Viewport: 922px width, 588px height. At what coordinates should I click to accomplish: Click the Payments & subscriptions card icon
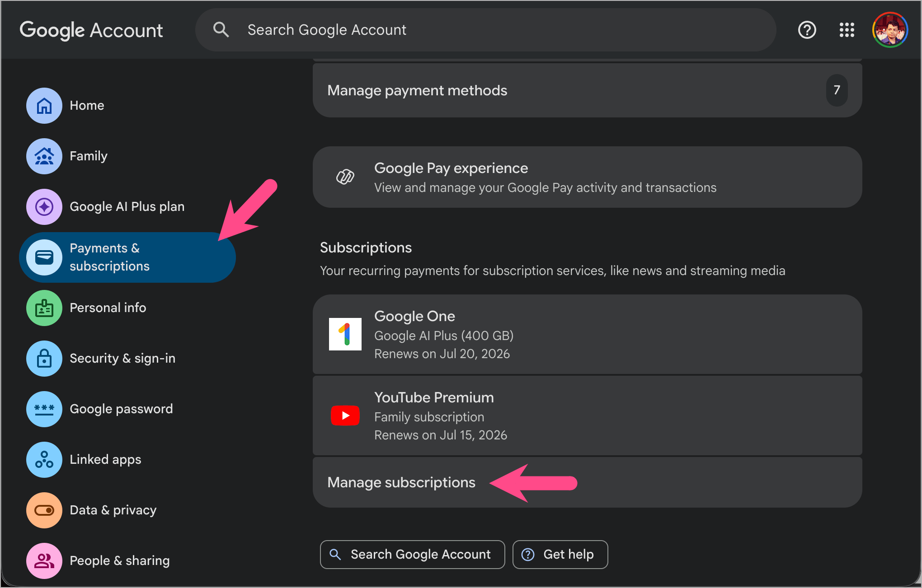click(x=44, y=257)
